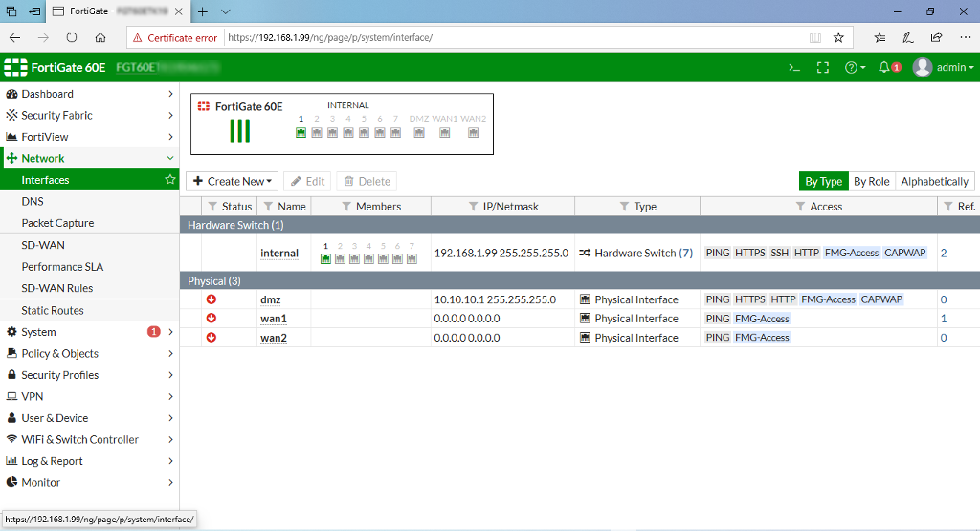Expand the VPN menu
The width and height of the screenshot is (980, 531).
pos(89,397)
